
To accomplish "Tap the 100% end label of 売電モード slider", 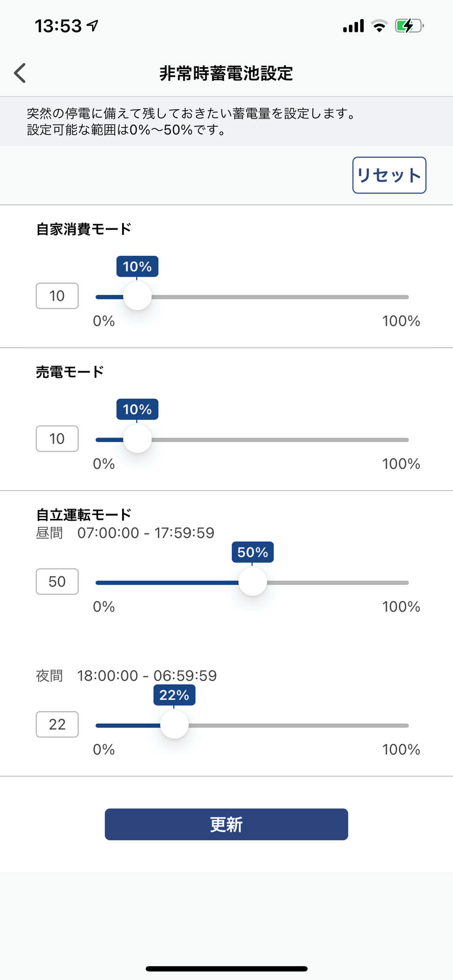I will coord(401,464).
